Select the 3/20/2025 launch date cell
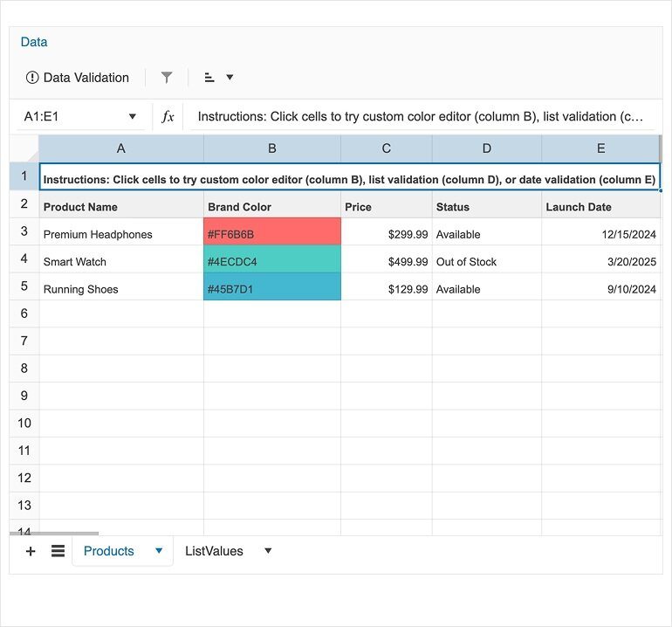The image size is (672, 627). [600, 259]
